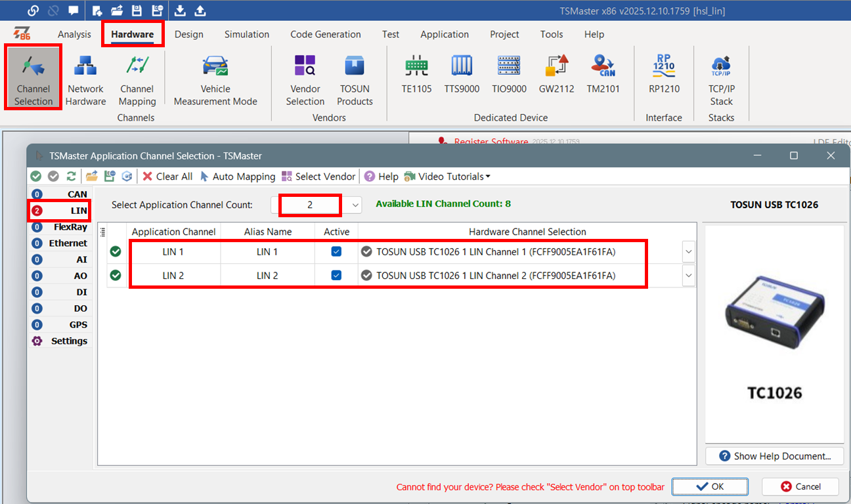Viewport: 851px width, 504px height.
Task: Launch Vehicle Measurement Mode
Action: pos(215,79)
